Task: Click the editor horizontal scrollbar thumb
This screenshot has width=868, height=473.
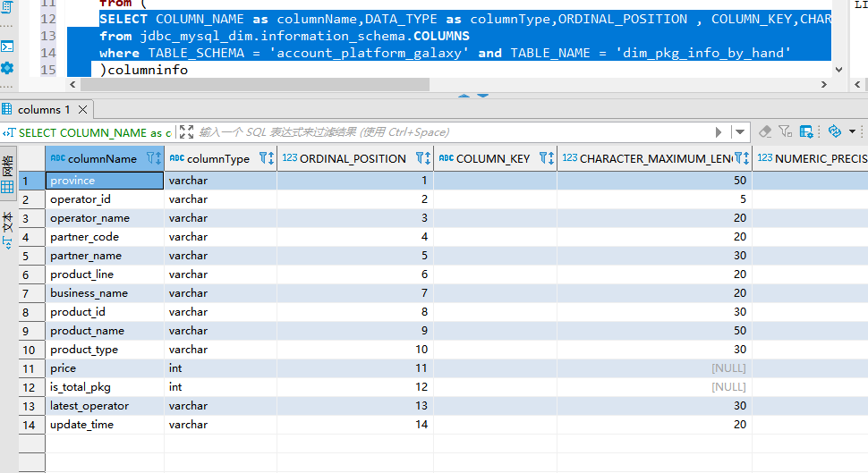Action: tap(255, 85)
